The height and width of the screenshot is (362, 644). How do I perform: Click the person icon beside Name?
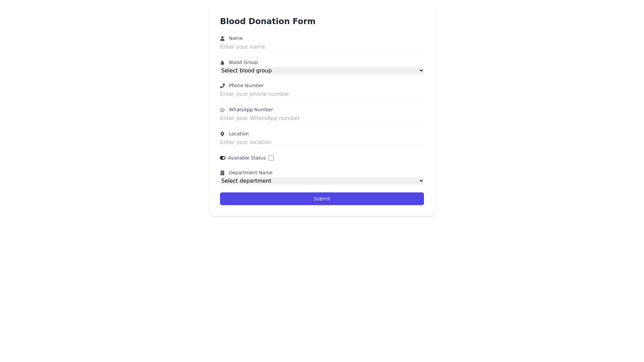pos(222,39)
